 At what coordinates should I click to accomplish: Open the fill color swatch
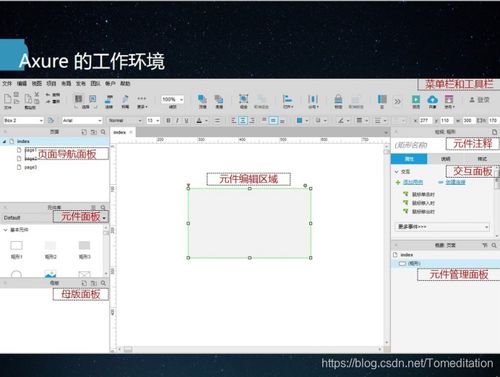point(299,120)
